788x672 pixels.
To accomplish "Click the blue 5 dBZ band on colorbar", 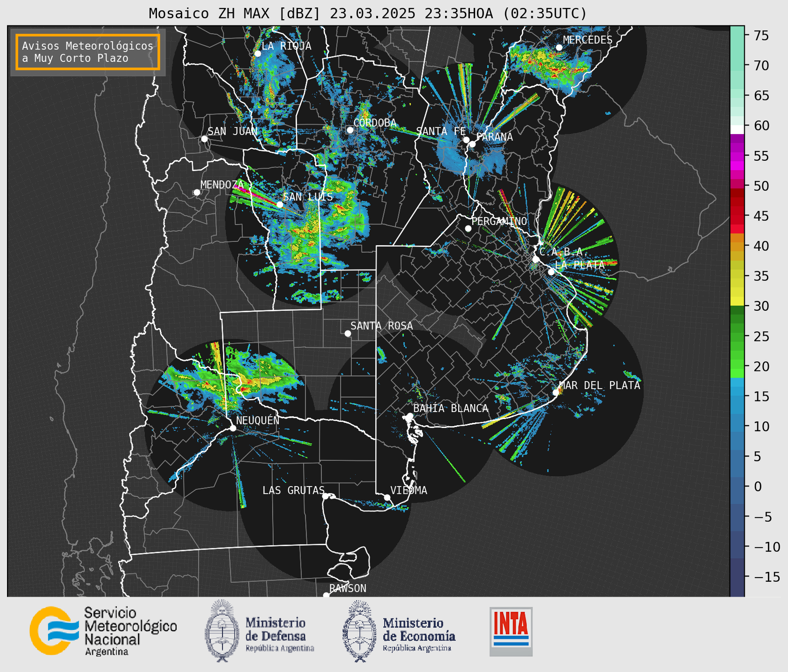I will tap(737, 456).
